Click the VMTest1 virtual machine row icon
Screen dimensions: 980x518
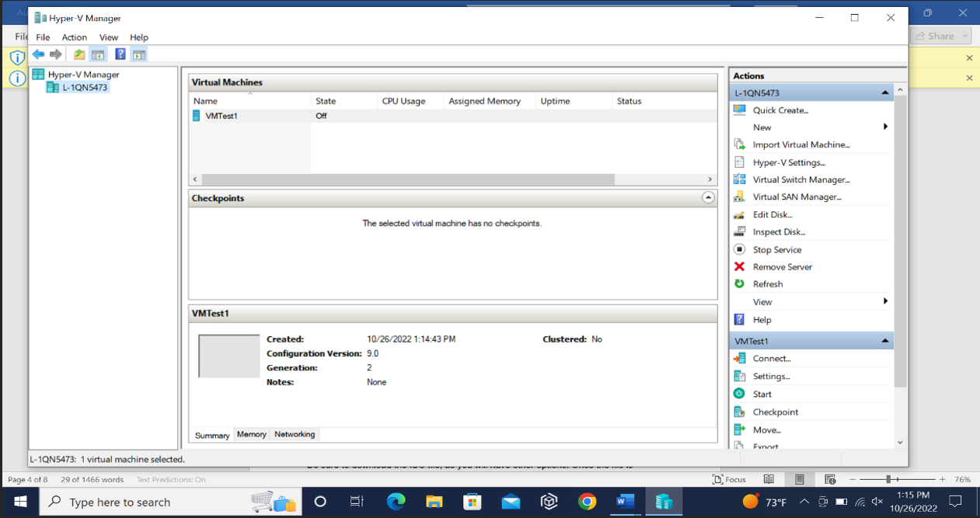pyautogui.click(x=197, y=116)
